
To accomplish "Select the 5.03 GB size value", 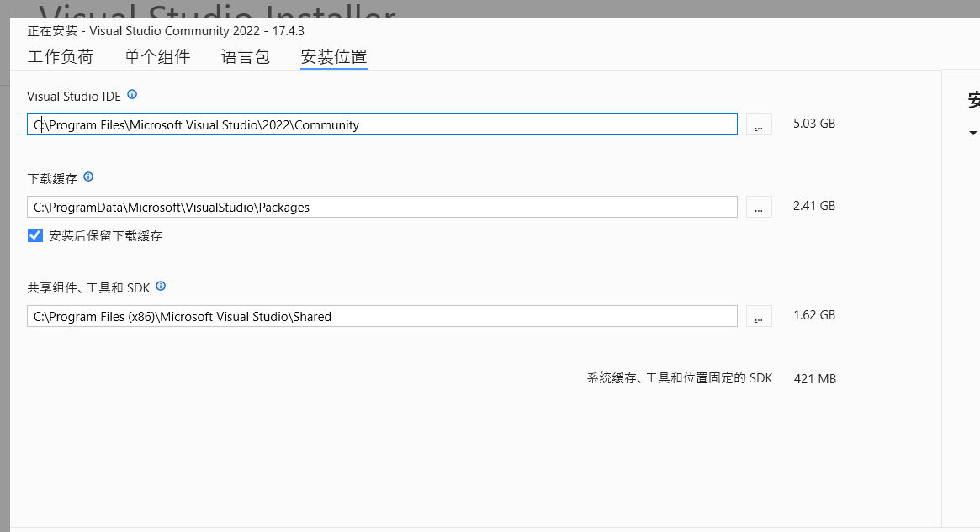I will pos(814,124).
